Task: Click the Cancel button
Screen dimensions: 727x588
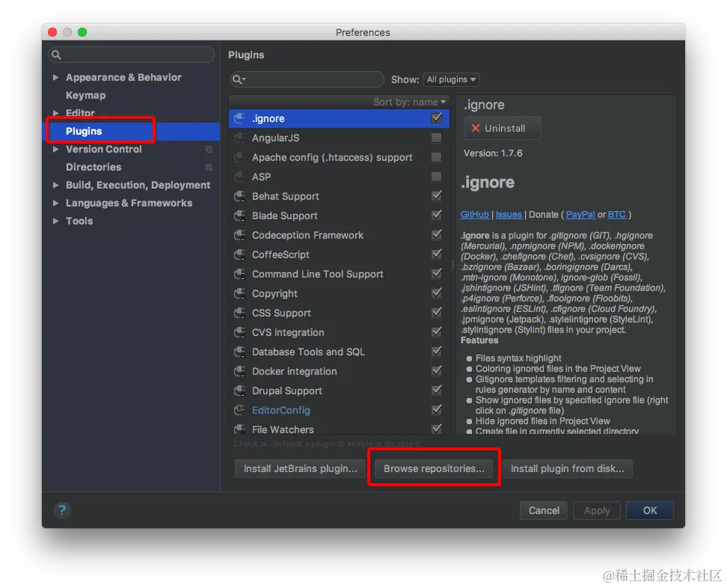Action: (544, 510)
